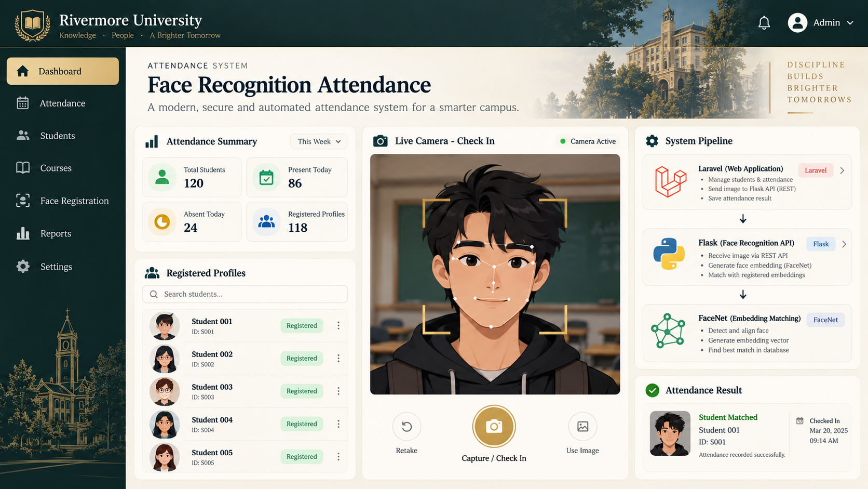Click inside the Search students field
This screenshot has height=489, width=868.
point(245,294)
